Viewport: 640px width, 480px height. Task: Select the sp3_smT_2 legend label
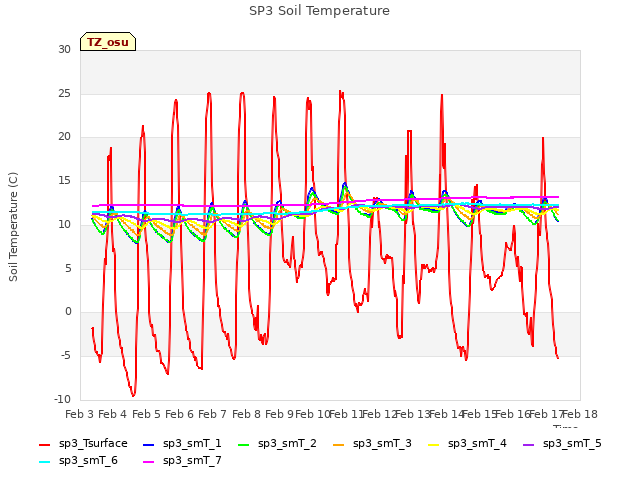(287, 444)
